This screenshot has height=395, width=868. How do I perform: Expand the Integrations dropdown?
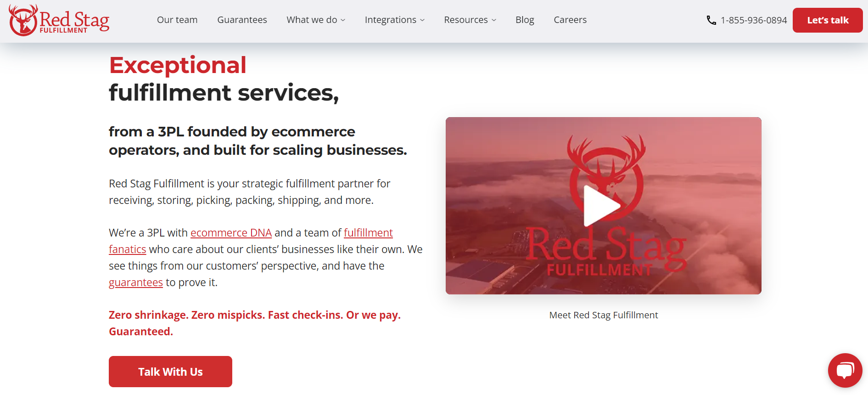click(395, 20)
